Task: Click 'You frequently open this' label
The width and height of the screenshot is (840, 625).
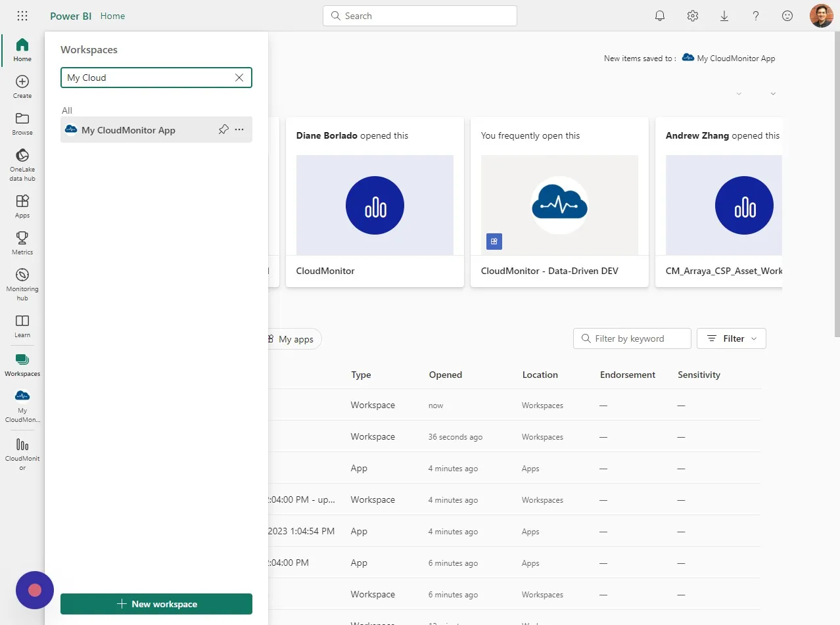Action: click(530, 135)
